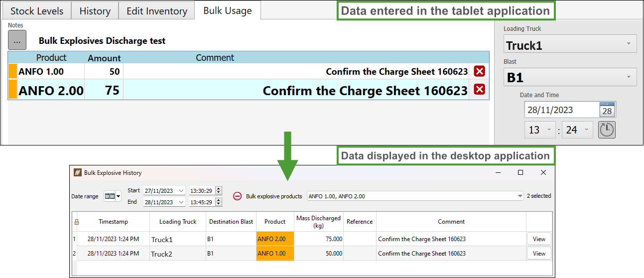
Task: Open the minute dropdown showing 24
Action: [x=577, y=130]
